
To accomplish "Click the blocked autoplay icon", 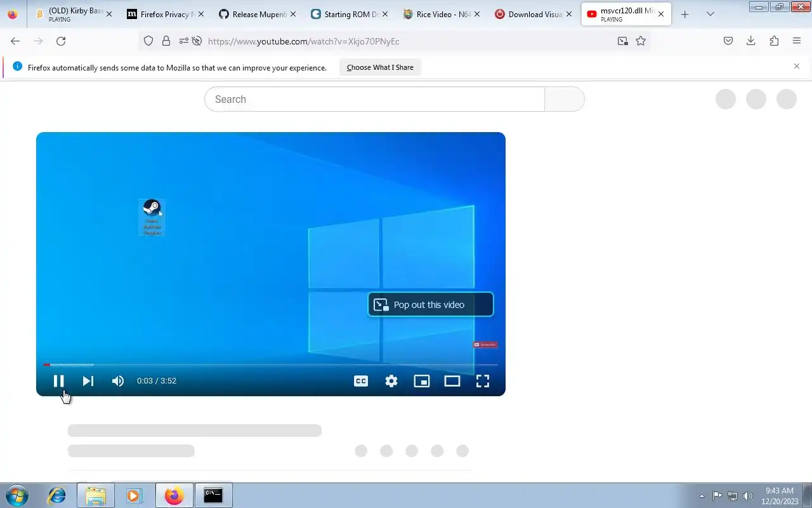I will (197, 41).
